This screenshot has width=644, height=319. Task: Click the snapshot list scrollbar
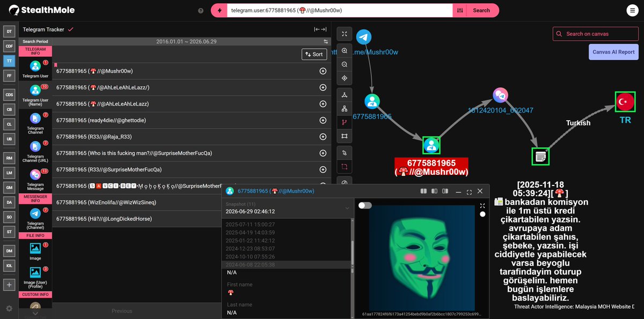[352, 252]
